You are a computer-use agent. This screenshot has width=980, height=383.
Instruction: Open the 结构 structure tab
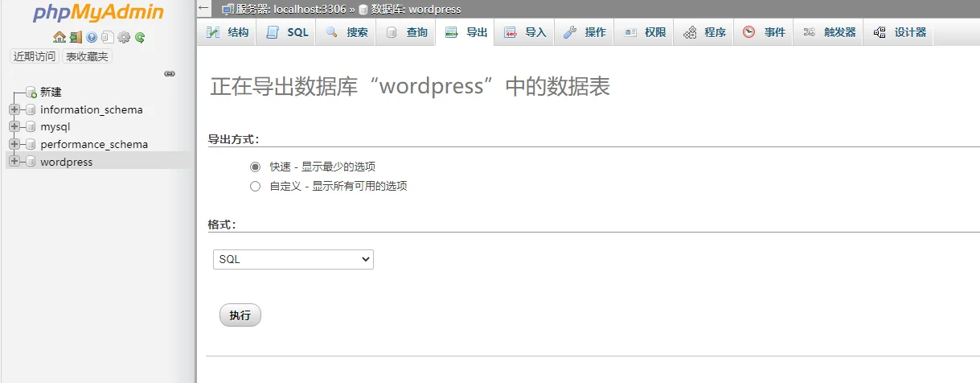[228, 33]
